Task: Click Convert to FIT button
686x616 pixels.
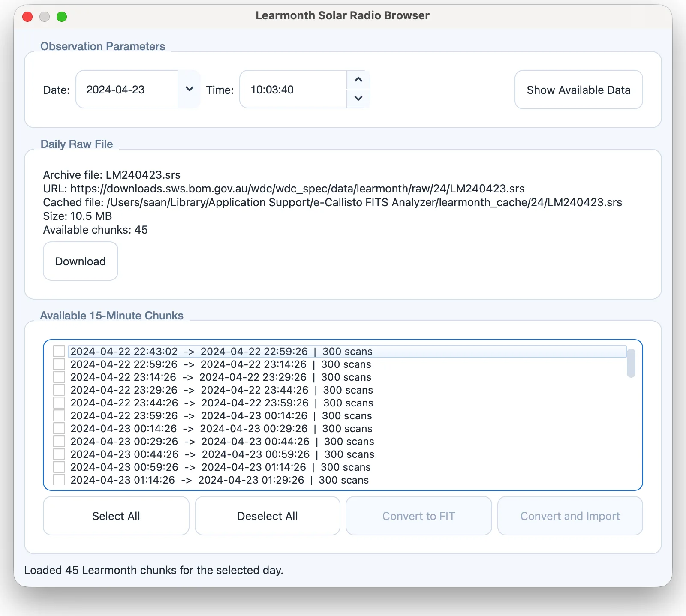Action: (x=419, y=516)
